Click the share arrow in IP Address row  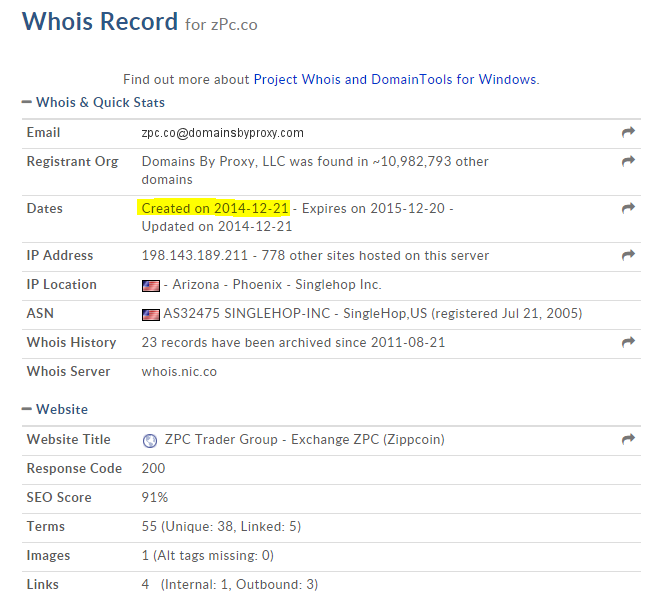pyautogui.click(x=628, y=255)
